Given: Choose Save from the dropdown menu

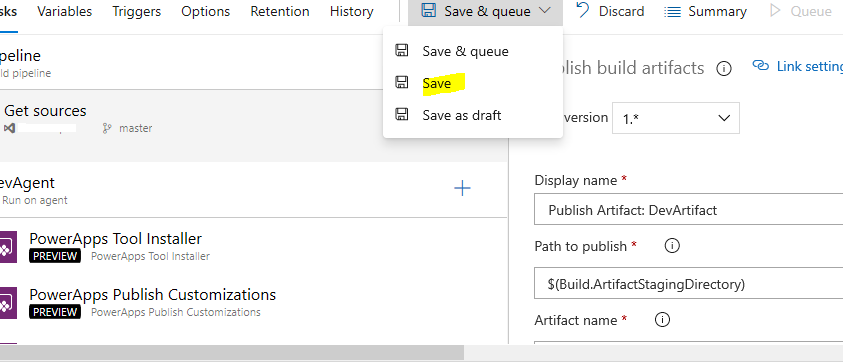Looking at the screenshot, I should (437, 83).
